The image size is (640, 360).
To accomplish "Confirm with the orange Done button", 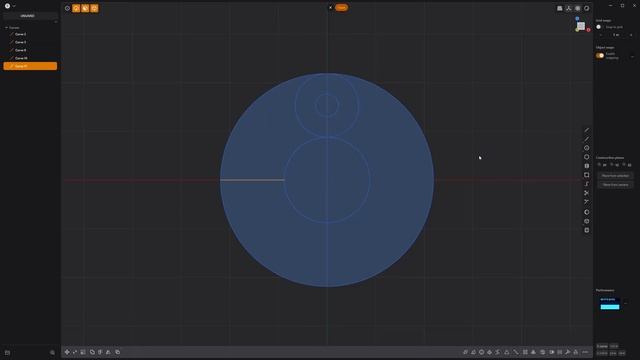I will pos(342,7).
